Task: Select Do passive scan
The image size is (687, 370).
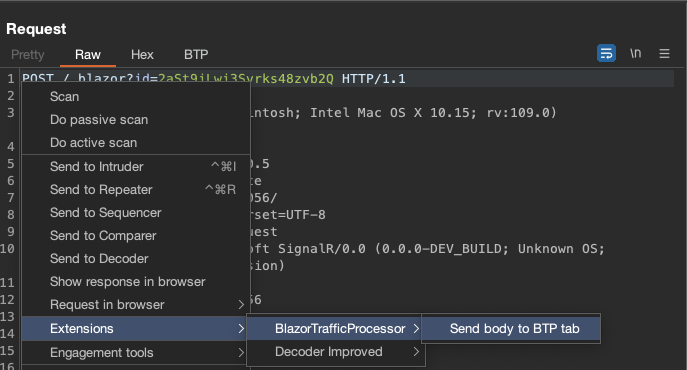Action: [136, 120]
